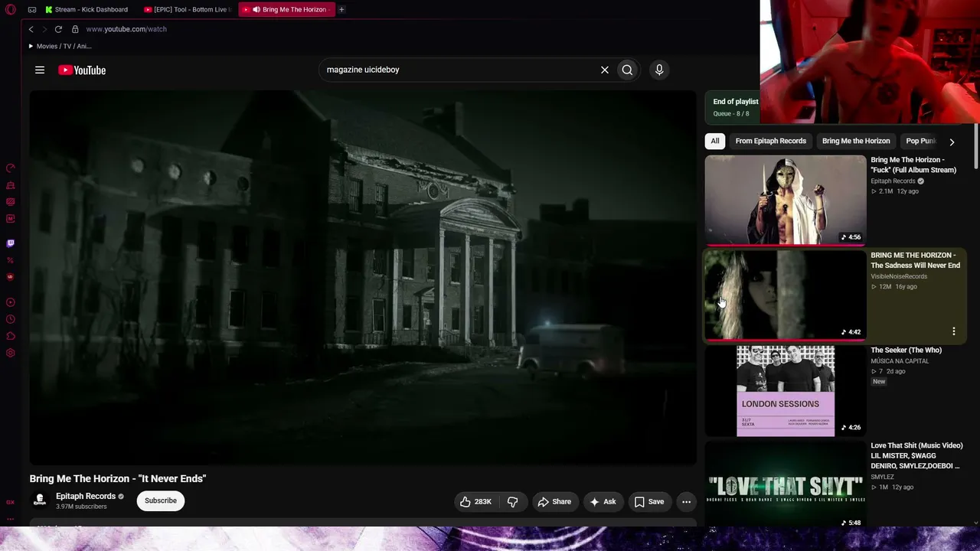Open the chat-style icon in Opera sidebar

tap(11, 202)
